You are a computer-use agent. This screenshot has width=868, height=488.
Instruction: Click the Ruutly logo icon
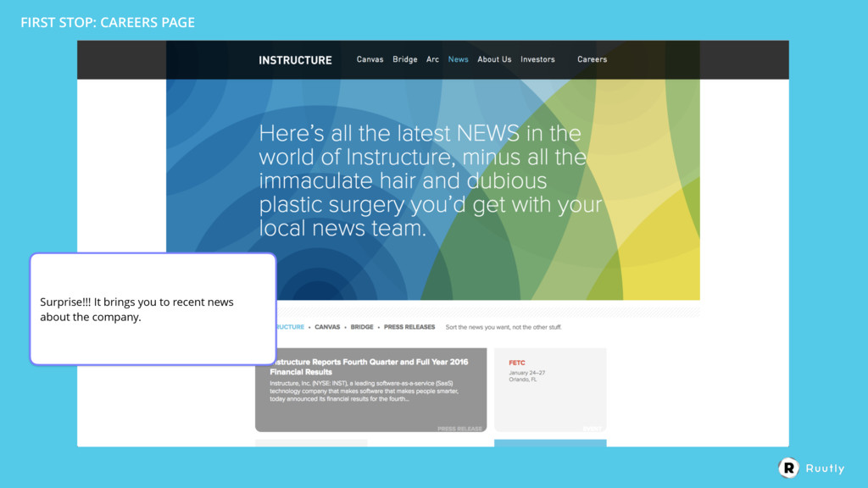(x=788, y=468)
